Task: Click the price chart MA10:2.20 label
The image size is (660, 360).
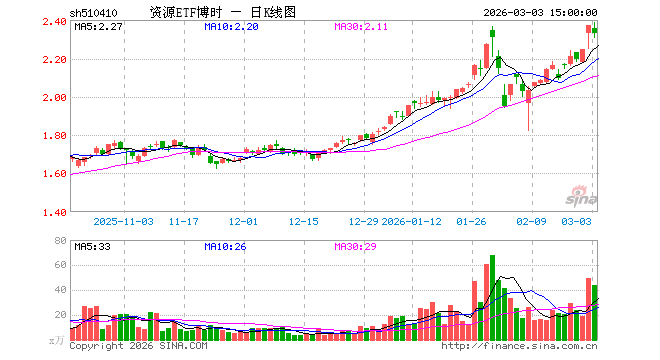Action: [x=231, y=27]
